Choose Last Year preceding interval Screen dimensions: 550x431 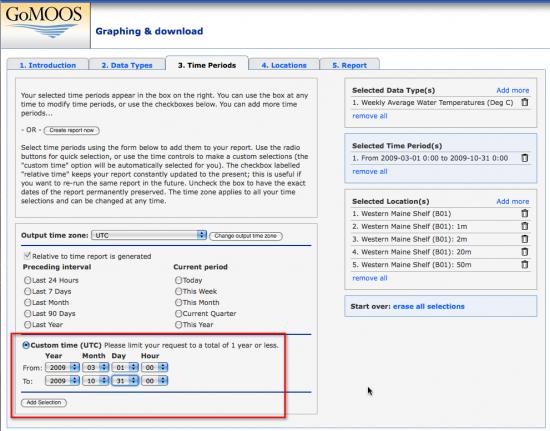point(27,325)
